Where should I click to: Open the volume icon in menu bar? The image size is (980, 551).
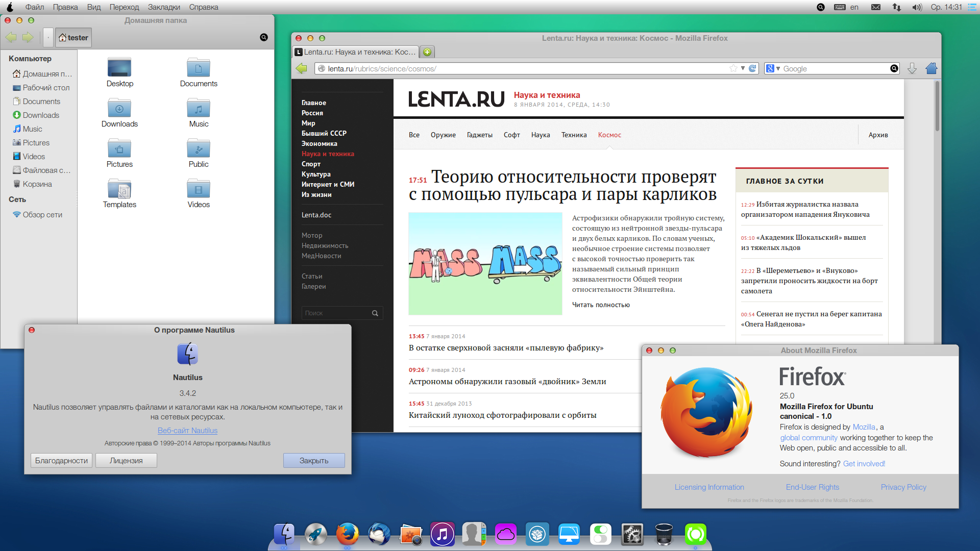(x=917, y=7)
